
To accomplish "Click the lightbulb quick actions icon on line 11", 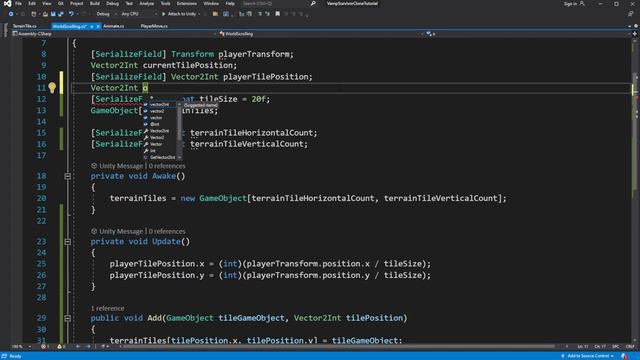I will tap(52, 88).
